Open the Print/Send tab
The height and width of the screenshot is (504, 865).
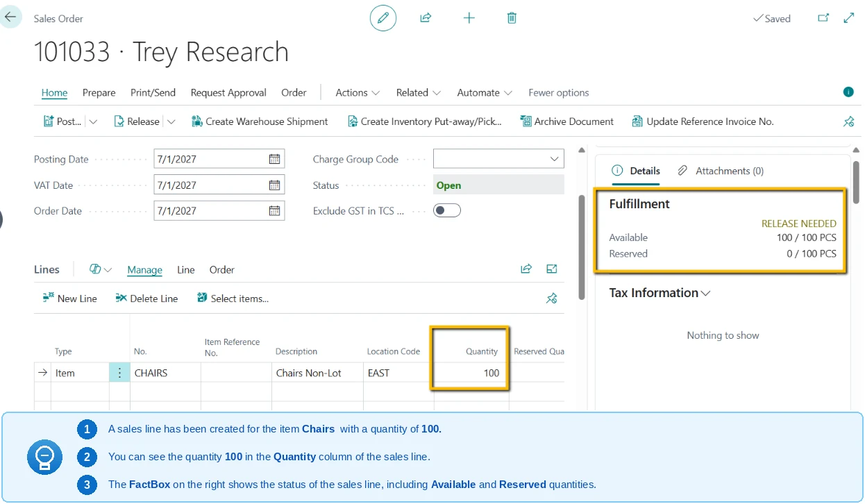pos(153,92)
